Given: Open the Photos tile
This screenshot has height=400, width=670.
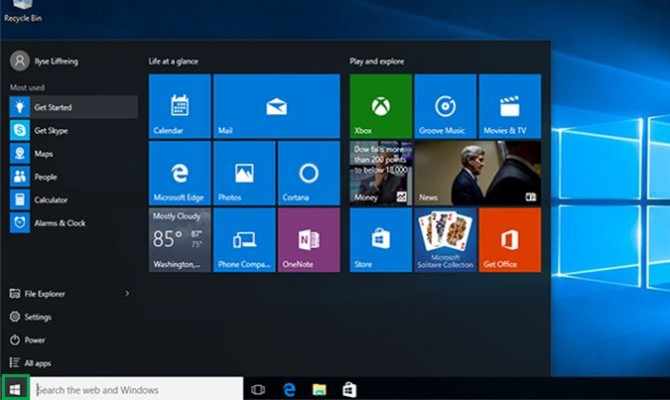Looking at the screenshot, I should point(244,173).
